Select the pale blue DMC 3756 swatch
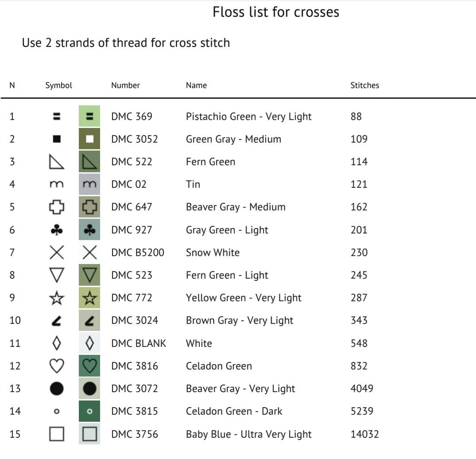 click(89, 434)
